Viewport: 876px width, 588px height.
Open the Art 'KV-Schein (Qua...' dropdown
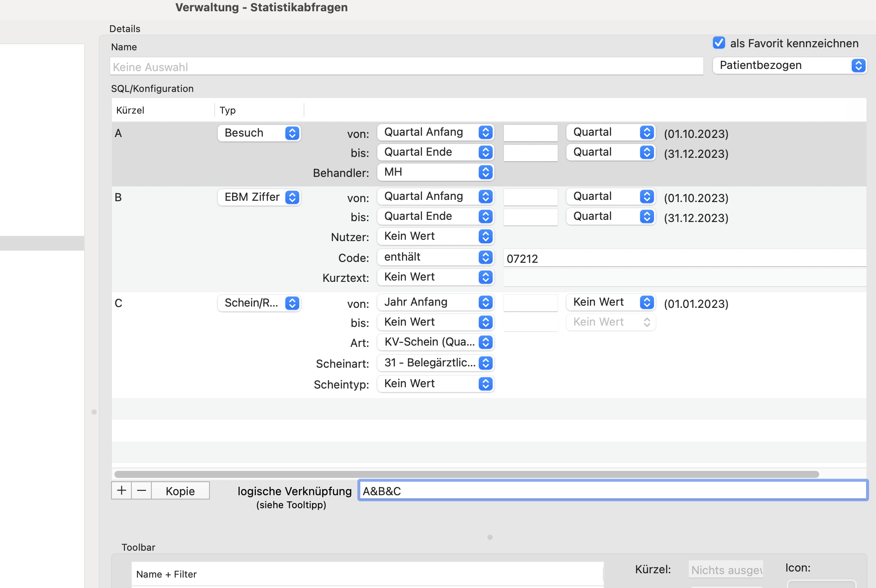[435, 342]
